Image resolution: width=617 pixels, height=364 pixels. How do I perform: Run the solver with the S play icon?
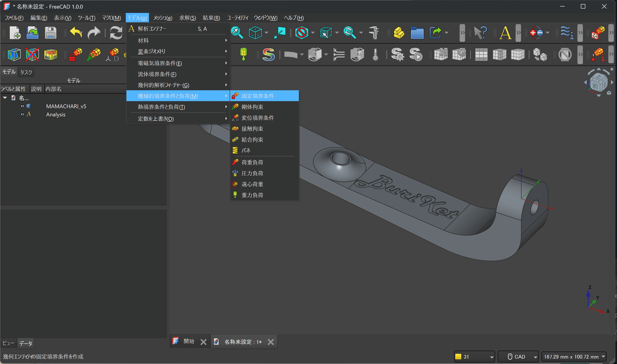point(415,54)
